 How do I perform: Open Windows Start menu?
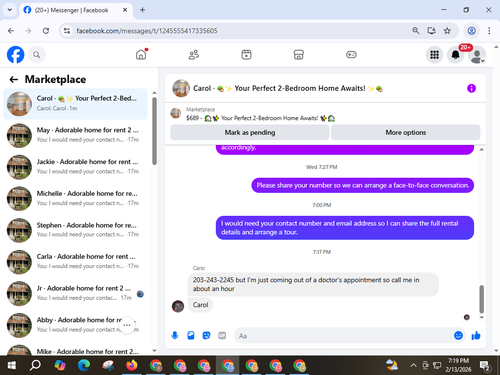pos(12,365)
